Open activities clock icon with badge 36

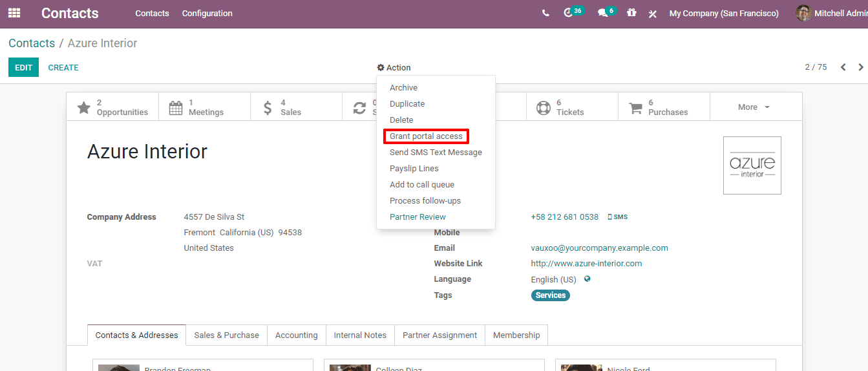tap(568, 13)
